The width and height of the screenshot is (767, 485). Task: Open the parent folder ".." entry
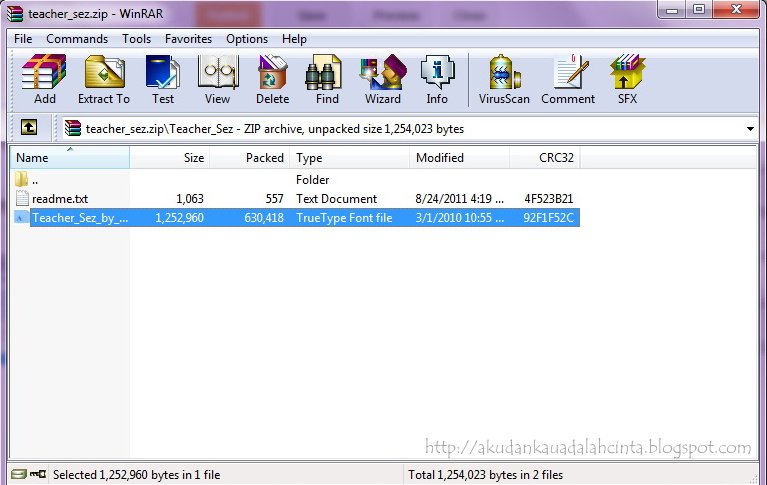point(35,180)
